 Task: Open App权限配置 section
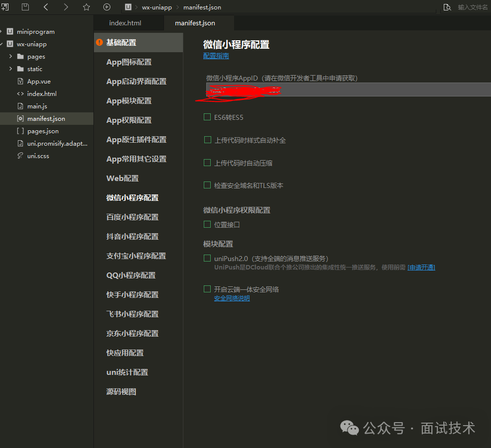[x=129, y=120]
